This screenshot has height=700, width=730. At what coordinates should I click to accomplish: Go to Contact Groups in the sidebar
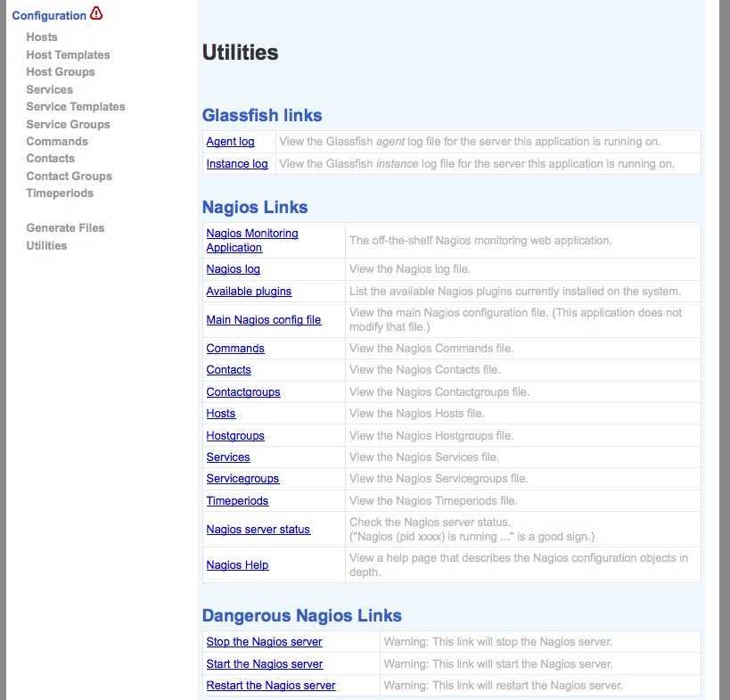[x=70, y=176]
